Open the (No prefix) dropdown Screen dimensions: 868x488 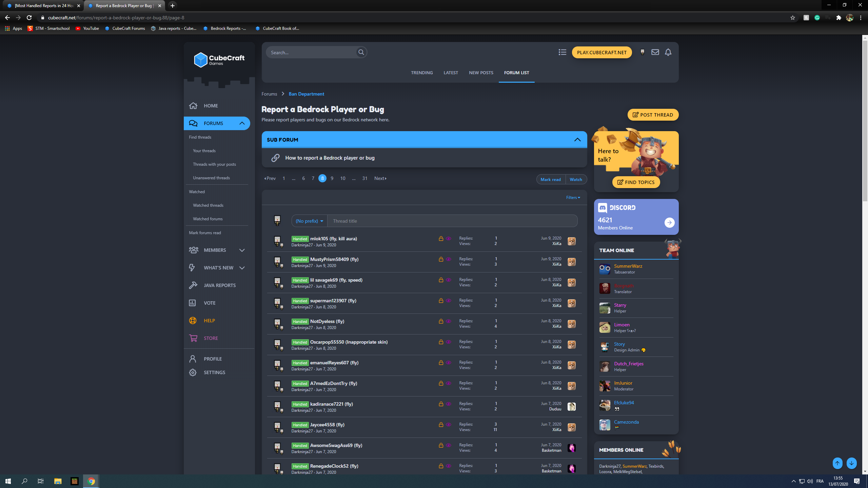(309, 221)
